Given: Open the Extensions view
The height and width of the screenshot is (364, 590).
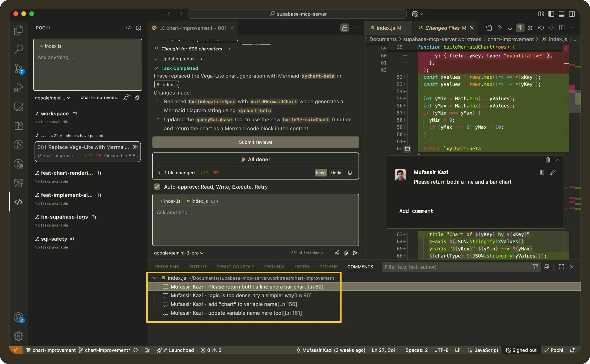Looking at the screenshot, I should (19, 126).
